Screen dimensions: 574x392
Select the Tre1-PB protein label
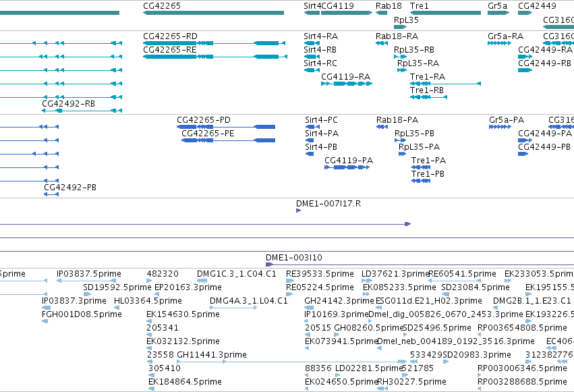click(428, 174)
